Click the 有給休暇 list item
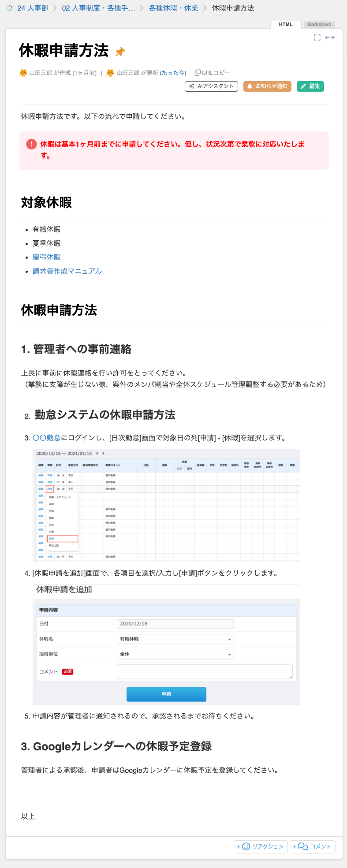Image resolution: width=347 pixels, height=868 pixels. coord(47,229)
